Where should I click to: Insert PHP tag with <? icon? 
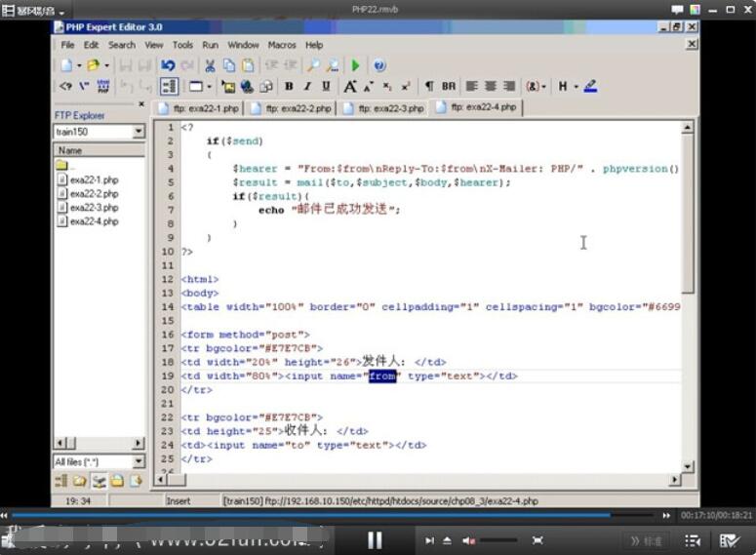point(65,86)
